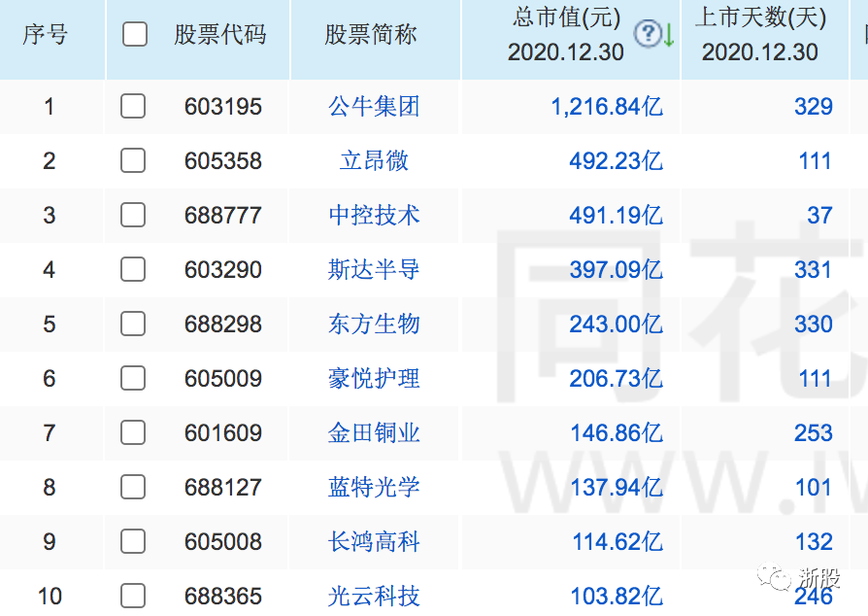This screenshot has height=616, width=868.
Task: Check the box for 688365
Action: coord(133,596)
